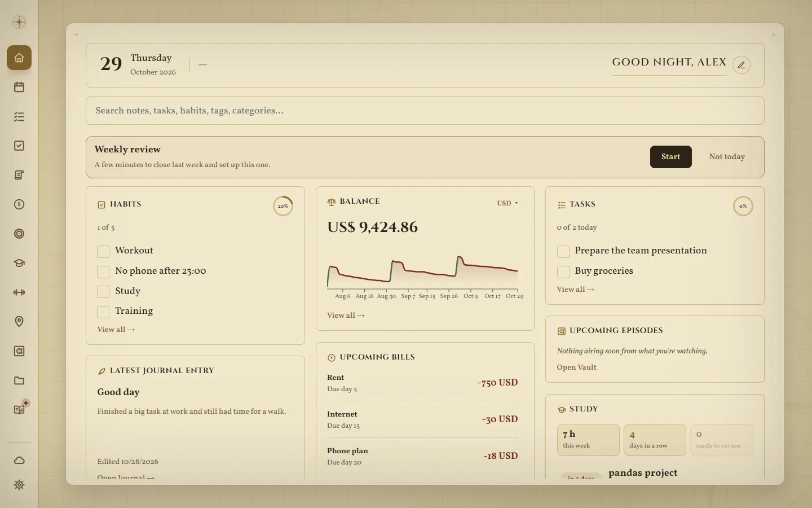812x508 pixels.
Task: Open the Phone plan bill row
Action: tap(422, 456)
